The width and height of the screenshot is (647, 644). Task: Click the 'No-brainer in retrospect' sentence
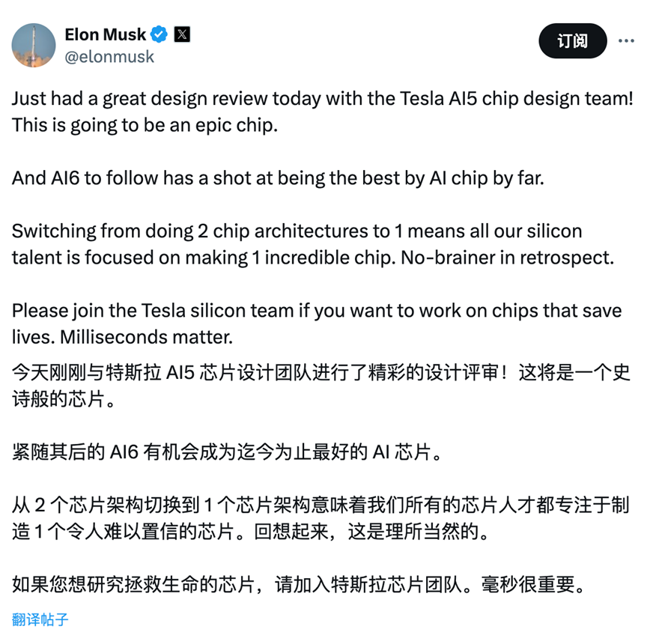pyautogui.click(x=508, y=258)
